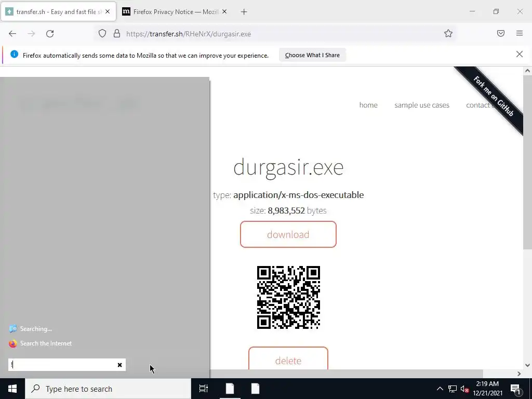
Task: Open the network icon in system tray
Action: click(453, 389)
